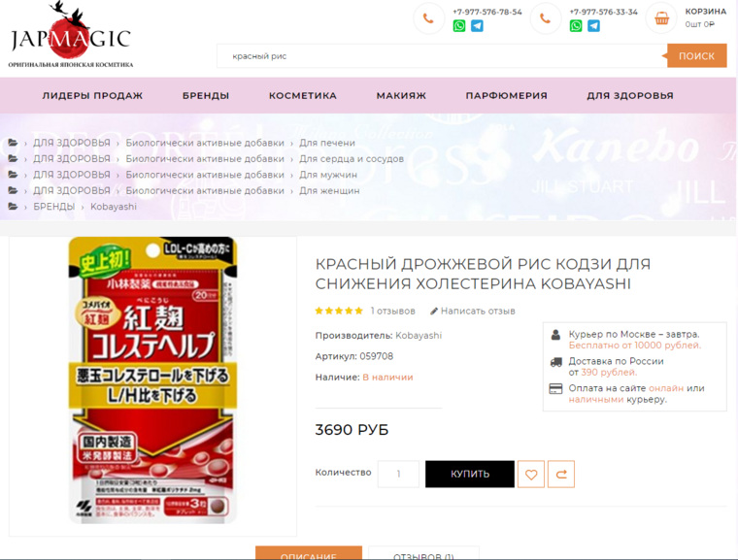This screenshot has width=738, height=560.
Task: Click the courier person icon in delivery box
Action: coord(555,335)
